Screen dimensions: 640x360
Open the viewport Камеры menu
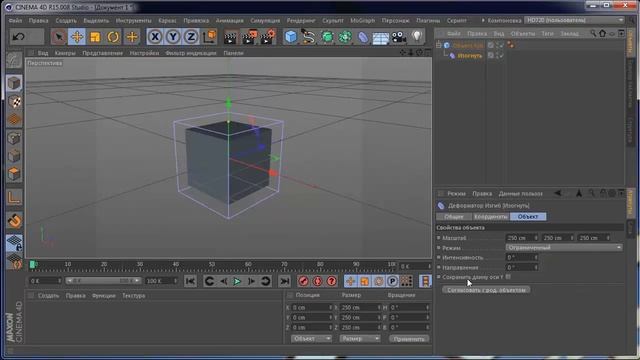click(65, 53)
